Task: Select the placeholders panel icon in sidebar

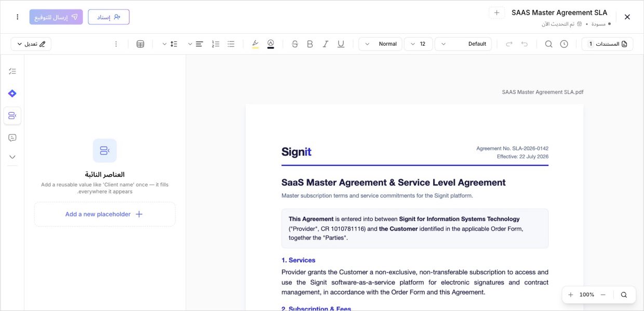Action: pos(12,115)
